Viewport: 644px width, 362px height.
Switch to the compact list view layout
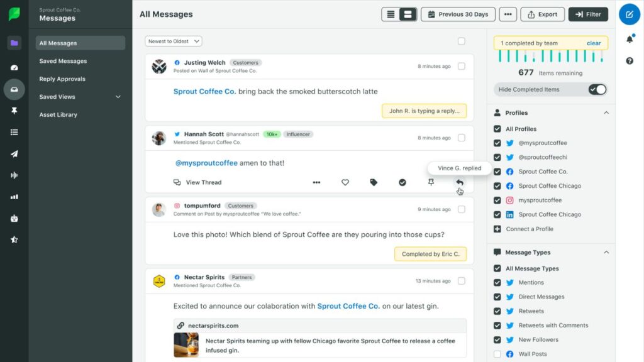[391, 14]
